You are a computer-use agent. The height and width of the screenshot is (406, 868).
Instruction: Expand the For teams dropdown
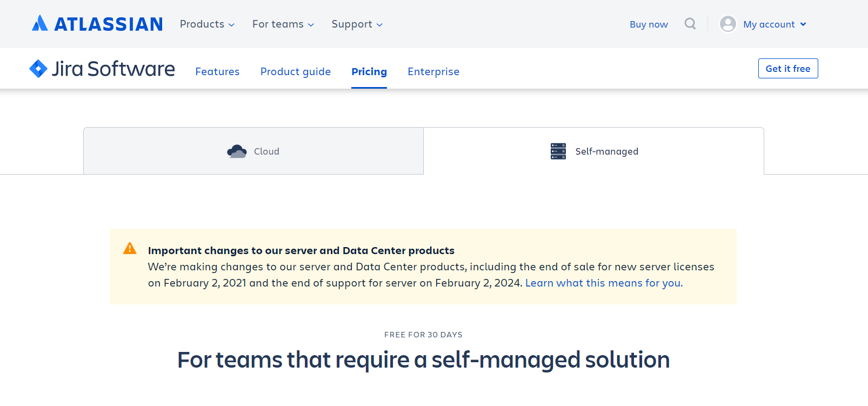tap(283, 24)
